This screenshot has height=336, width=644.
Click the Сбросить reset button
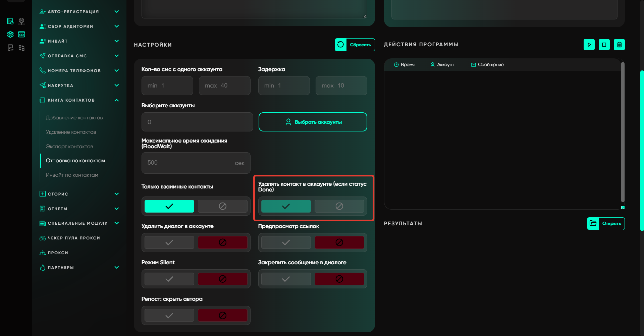[x=355, y=45]
